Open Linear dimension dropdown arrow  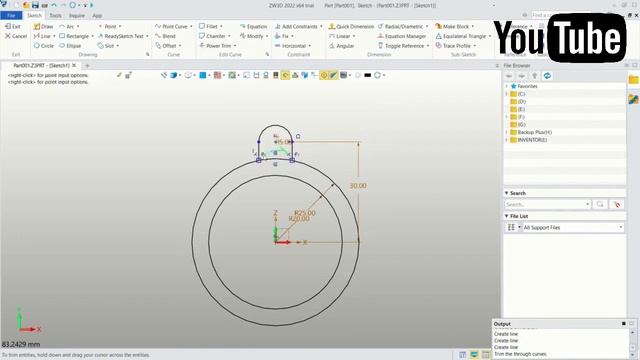[354, 36]
